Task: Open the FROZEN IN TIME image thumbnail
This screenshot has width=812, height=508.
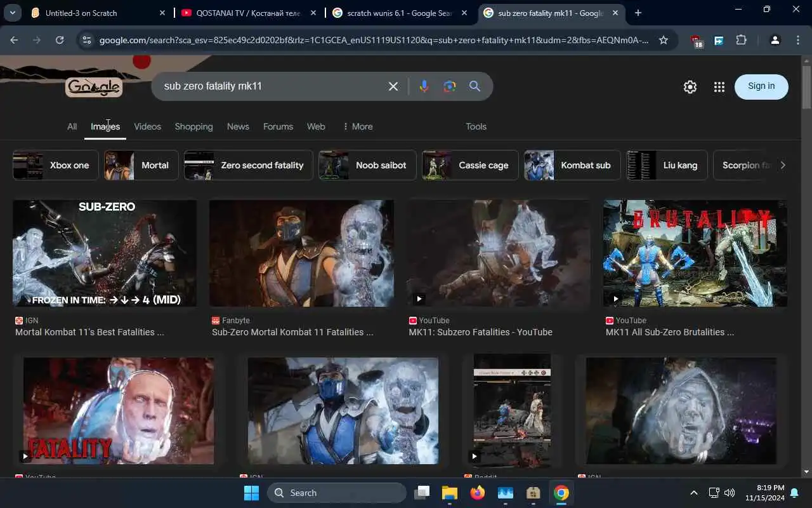Action: click(x=105, y=253)
